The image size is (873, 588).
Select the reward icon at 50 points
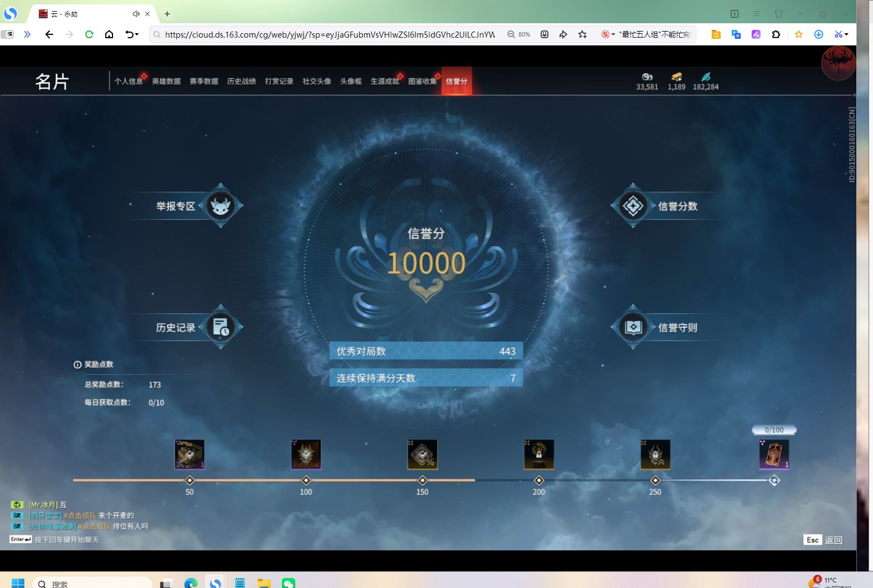coord(189,454)
